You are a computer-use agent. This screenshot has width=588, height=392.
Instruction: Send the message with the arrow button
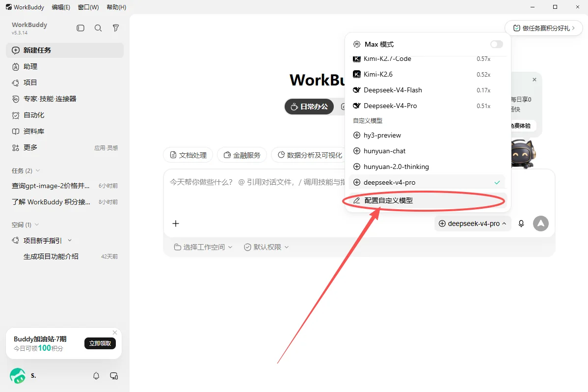coord(541,224)
